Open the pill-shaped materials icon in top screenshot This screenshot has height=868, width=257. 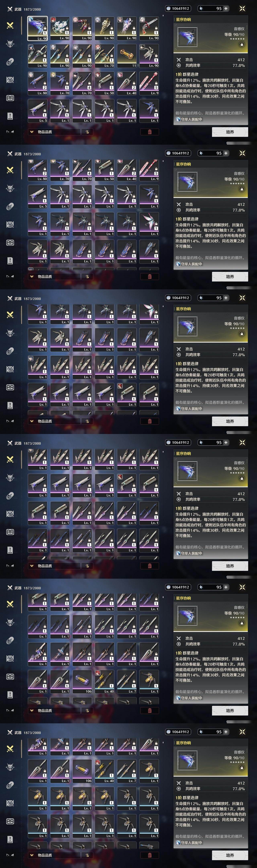pyautogui.click(x=10, y=62)
